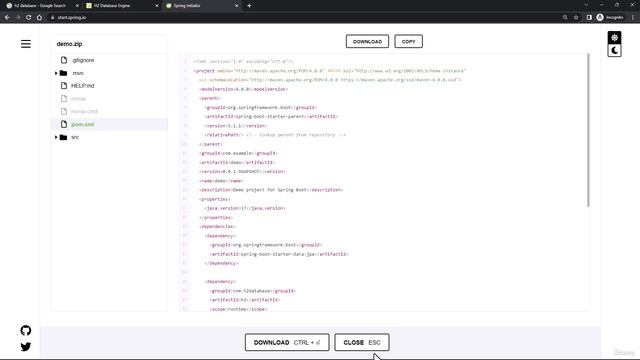640x360 pixels.
Task: Click bottom DOWNLOAD CTRL button
Action: (x=287, y=342)
